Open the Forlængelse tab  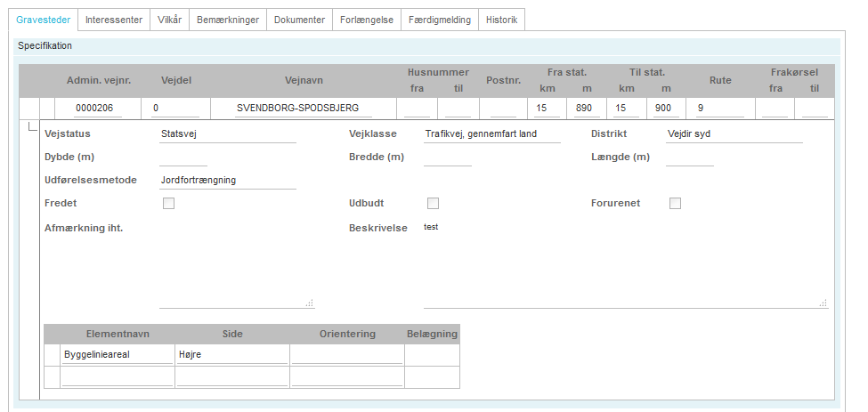click(367, 20)
